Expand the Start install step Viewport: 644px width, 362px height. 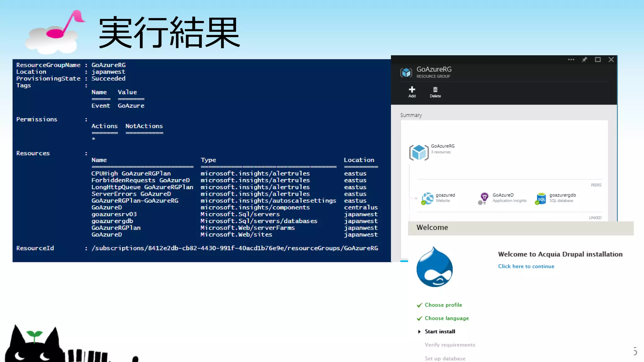pyautogui.click(x=440, y=332)
